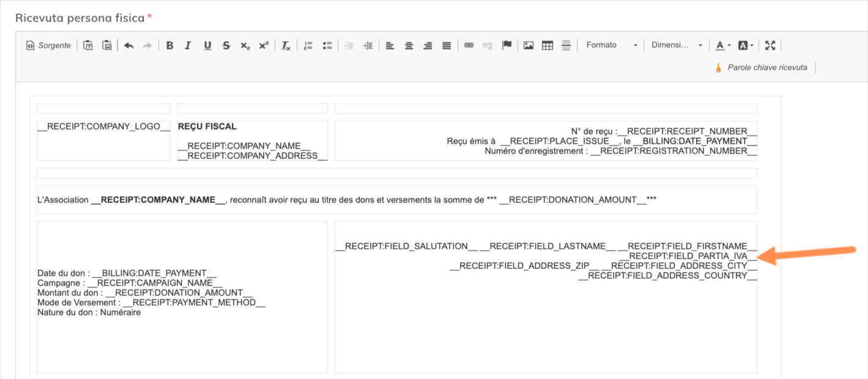Image resolution: width=868 pixels, height=379 pixels.
Task: Insert an anchor with flag icon
Action: pos(506,45)
